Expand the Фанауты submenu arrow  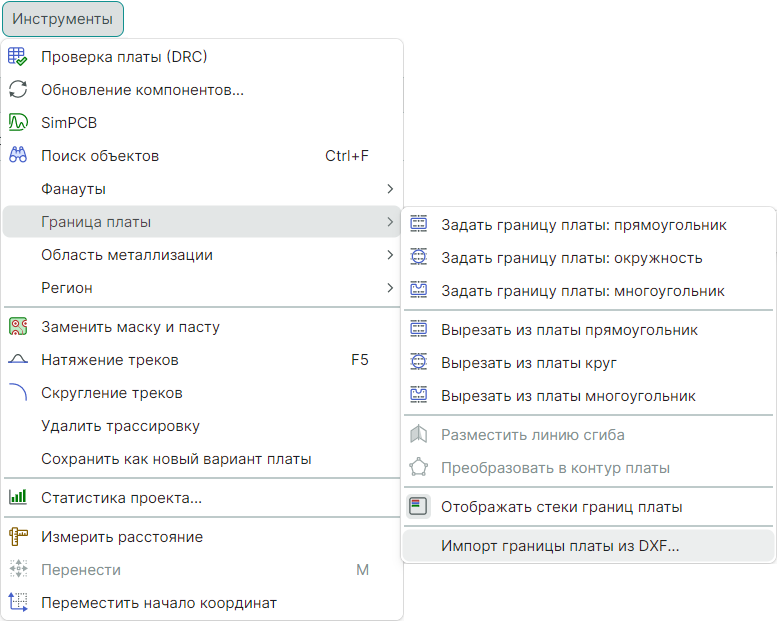[x=390, y=189]
